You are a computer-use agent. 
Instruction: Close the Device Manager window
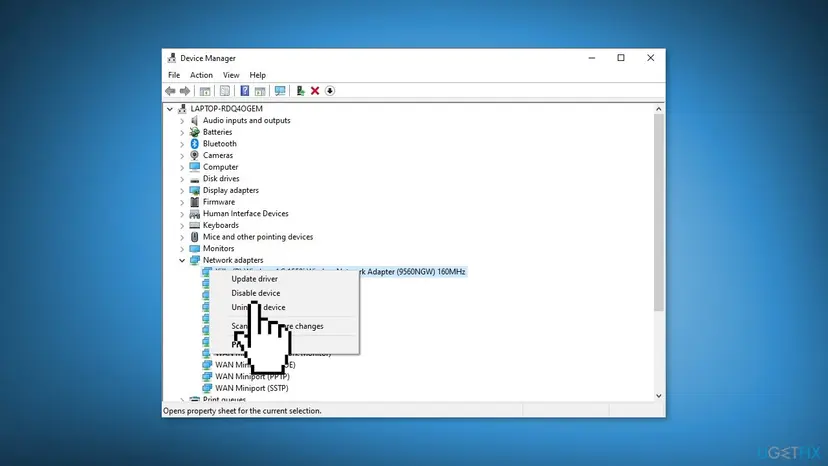651,58
